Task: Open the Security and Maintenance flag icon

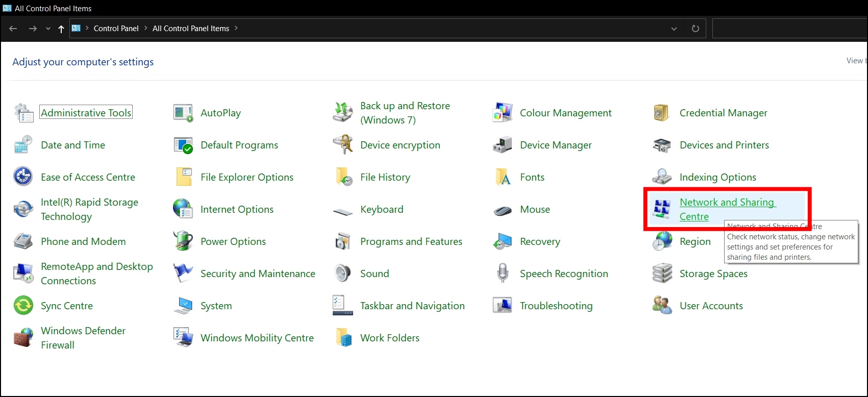Action: pyautogui.click(x=183, y=274)
